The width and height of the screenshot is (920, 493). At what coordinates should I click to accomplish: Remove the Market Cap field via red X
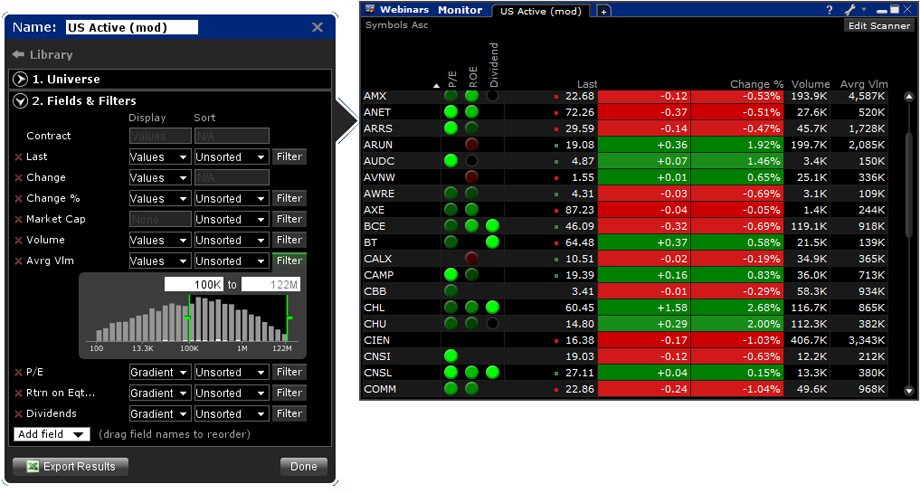click(x=18, y=219)
